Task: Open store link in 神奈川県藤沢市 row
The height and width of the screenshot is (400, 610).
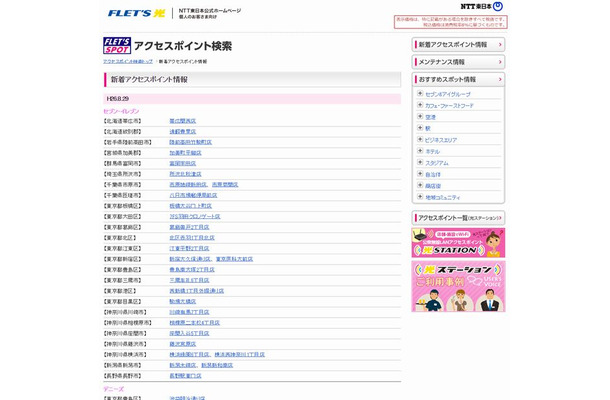Action: coord(182,344)
